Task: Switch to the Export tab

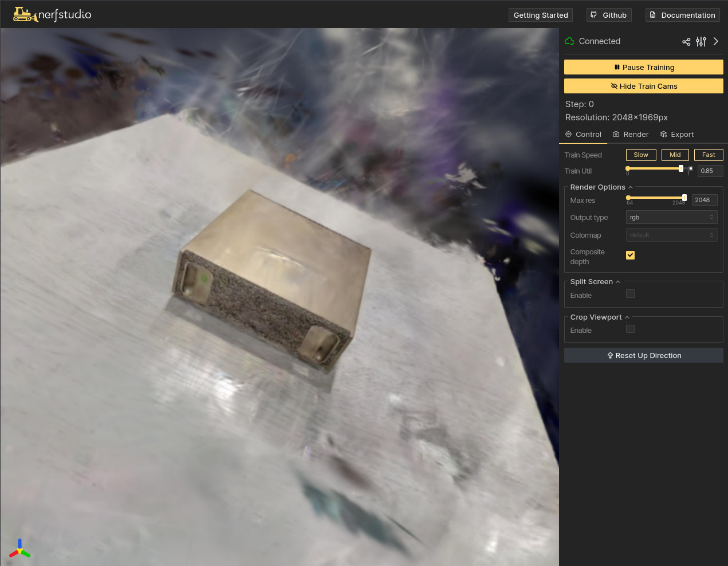Action: (677, 134)
